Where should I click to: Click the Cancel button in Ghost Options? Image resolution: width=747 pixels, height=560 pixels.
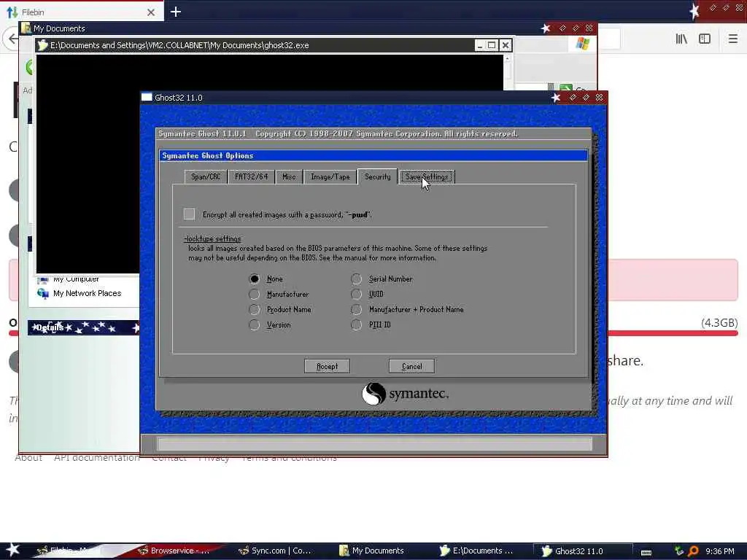coord(411,366)
